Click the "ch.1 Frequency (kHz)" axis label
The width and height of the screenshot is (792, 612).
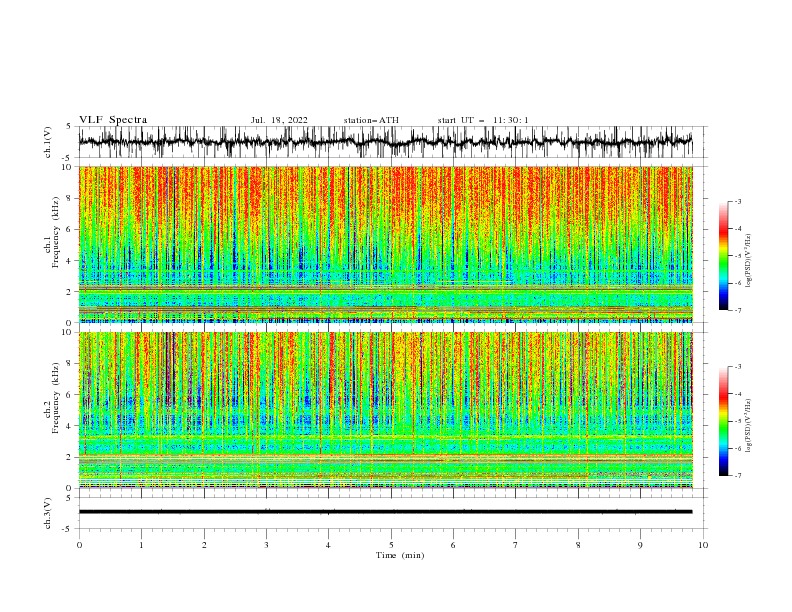pos(52,232)
